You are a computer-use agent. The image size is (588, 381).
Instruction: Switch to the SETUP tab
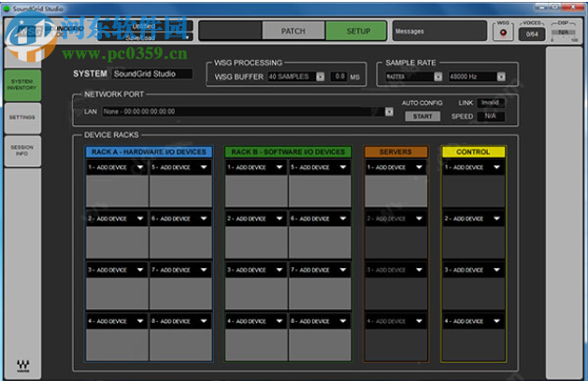(x=358, y=31)
